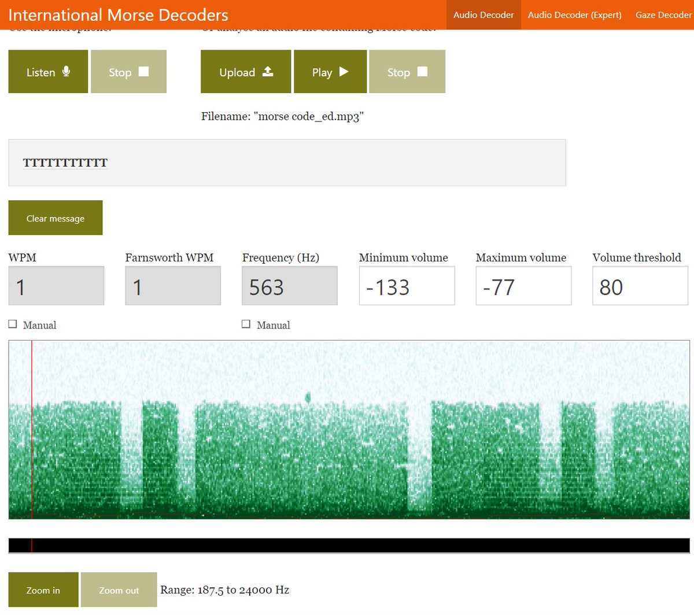The width and height of the screenshot is (694, 616).
Task: Edit the Maximum volume value
Action: 523,286
